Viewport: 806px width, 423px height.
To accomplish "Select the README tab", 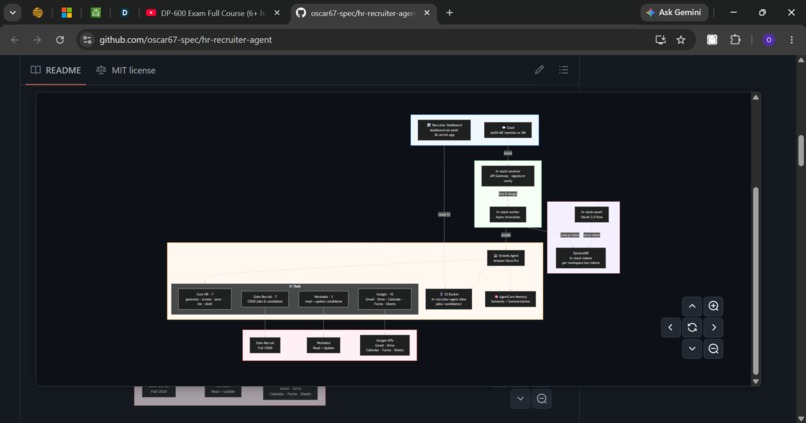I will 56,70.
